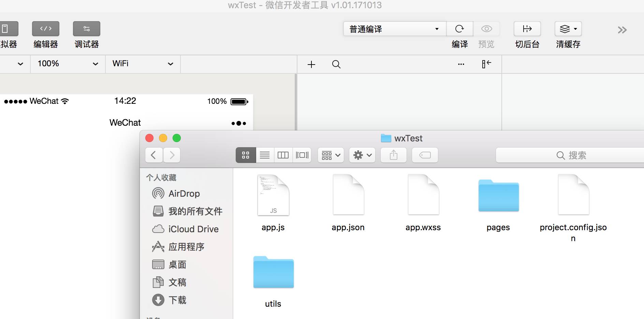The image size is (644, 319).
Task: Switch Finder to icon view
Action: [246, 155]
